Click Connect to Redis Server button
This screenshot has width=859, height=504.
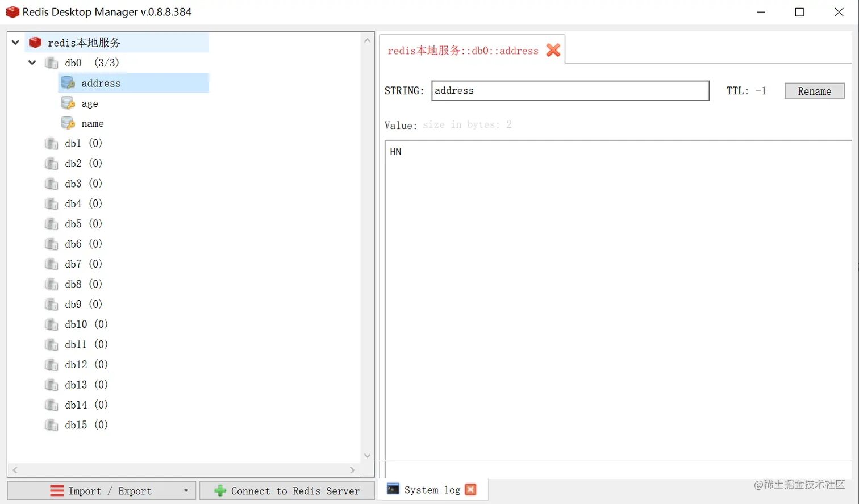(x=287, y=491)
